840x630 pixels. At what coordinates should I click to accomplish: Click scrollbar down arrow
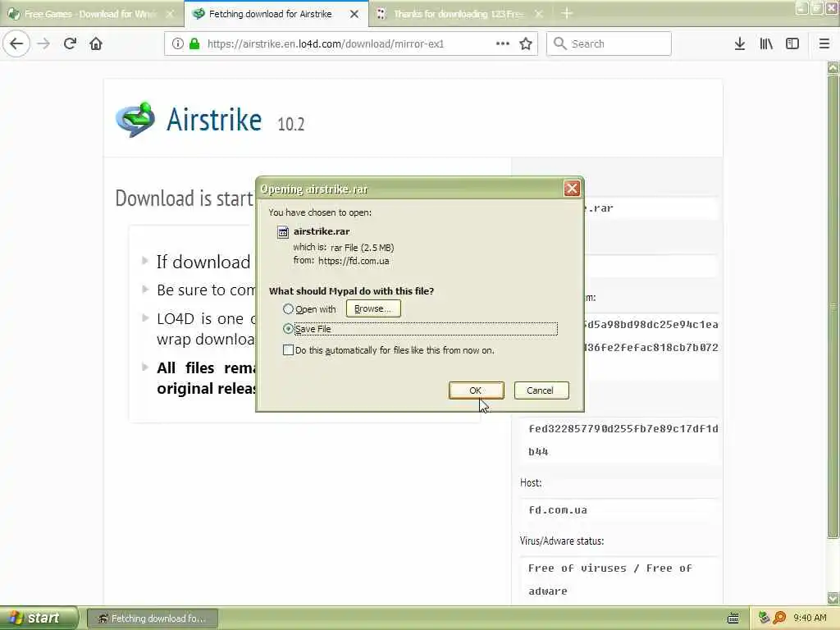(x=833, y=598)
